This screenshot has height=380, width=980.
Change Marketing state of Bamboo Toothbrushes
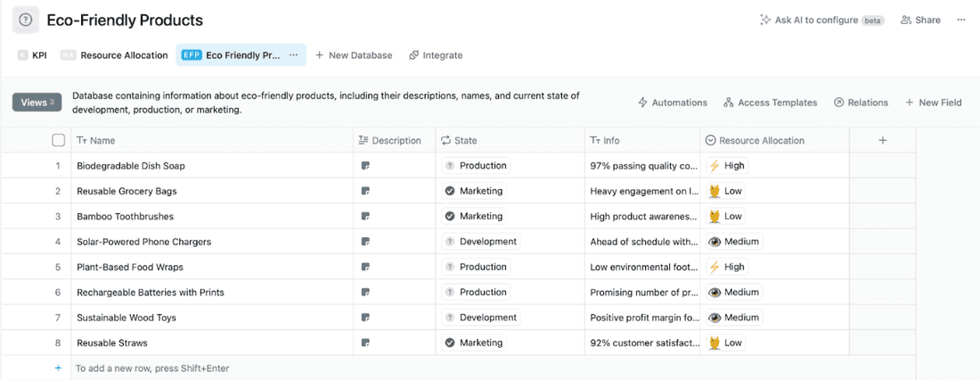(x=474, y=216)
